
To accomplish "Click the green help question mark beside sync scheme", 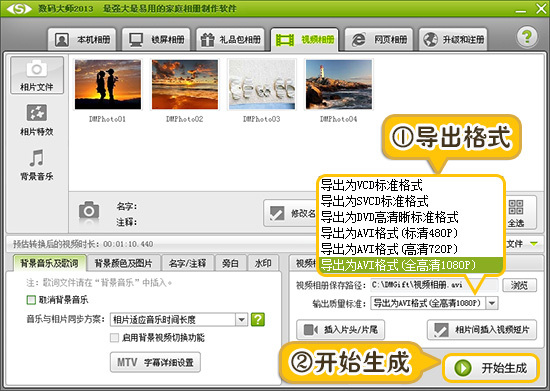I will [x=258, y=319].
